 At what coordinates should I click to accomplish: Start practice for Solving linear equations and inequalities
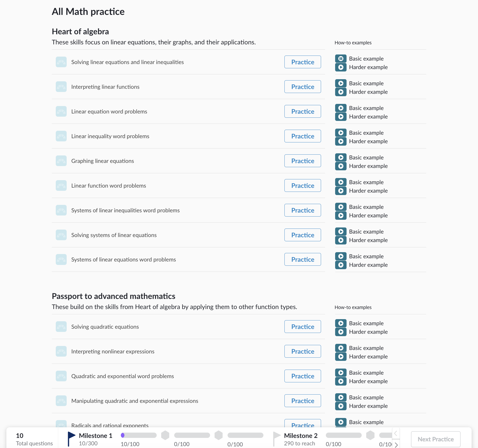(302, 62)
